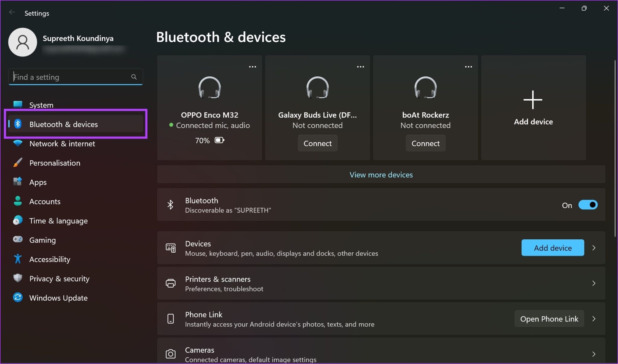Click View more devices link
Viewport: 618px width, 364px height.
coord(381,175)
